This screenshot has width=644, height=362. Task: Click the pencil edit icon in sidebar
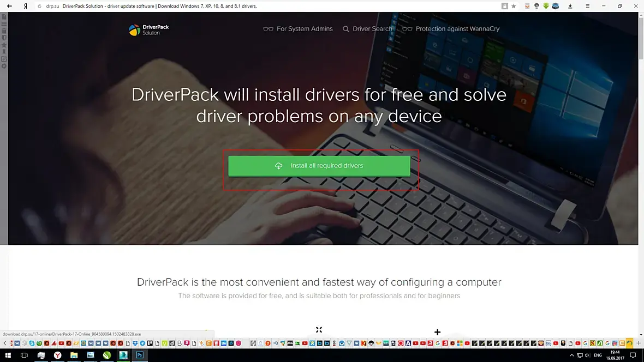pos(4,59)
